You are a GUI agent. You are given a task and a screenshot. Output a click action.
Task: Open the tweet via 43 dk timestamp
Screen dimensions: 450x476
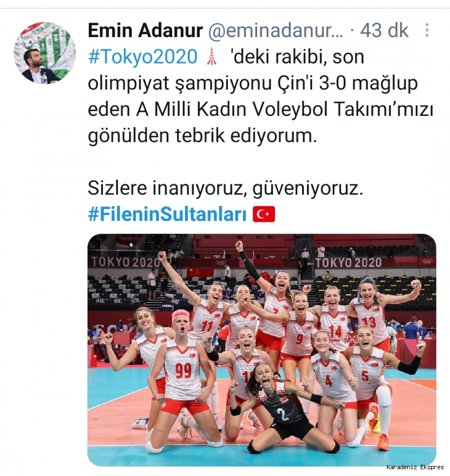(384, 30)
